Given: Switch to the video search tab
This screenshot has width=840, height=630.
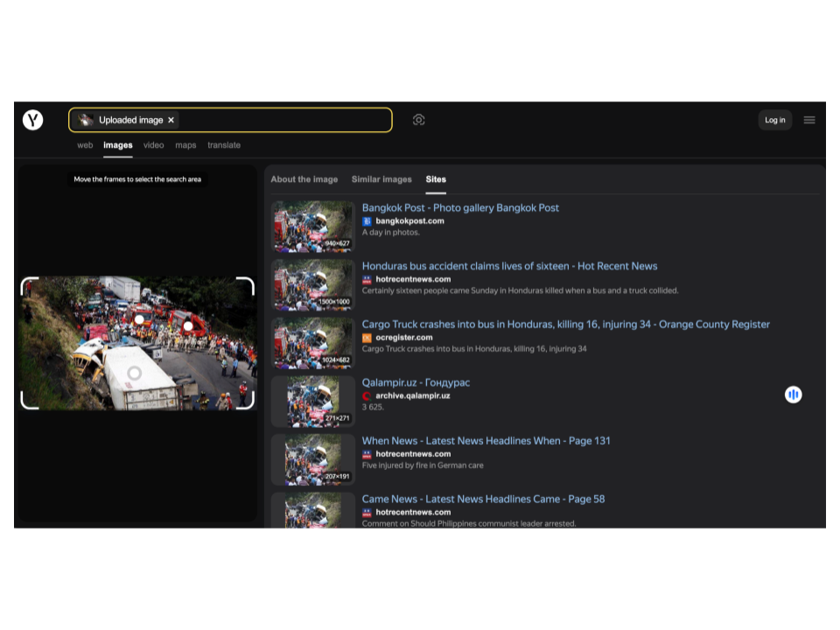Looking at the screenshot, I should 153,145.
